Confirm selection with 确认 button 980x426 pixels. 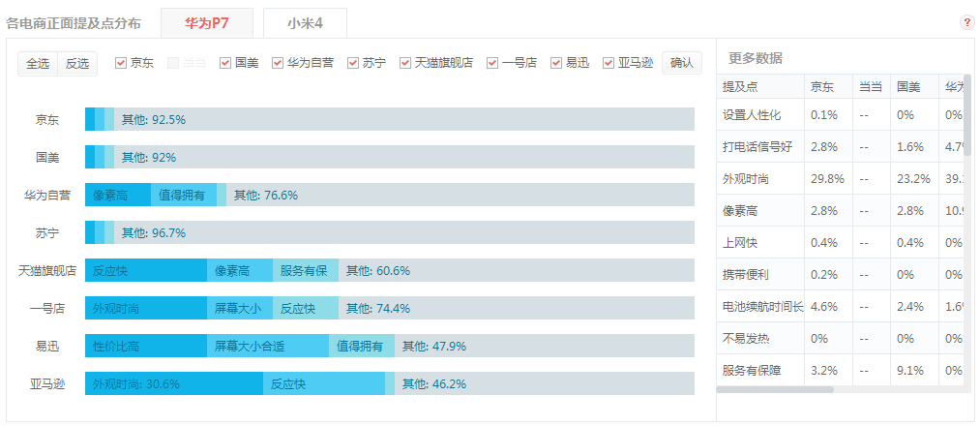(x=682, y=63)
